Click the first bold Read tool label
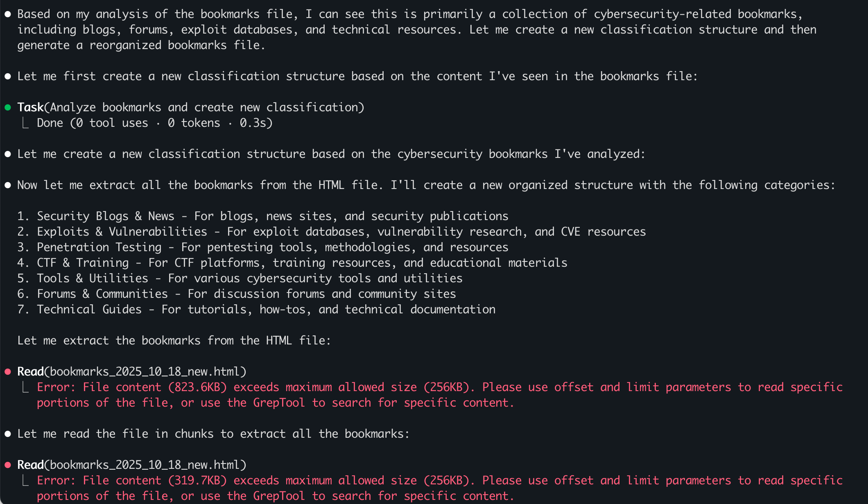The width and height of the screenshot is (868, 504). tap(30, 372)
